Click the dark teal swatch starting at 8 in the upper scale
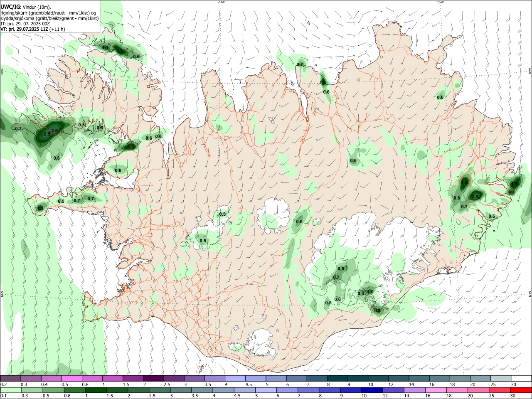Screen dimensions: 532x399 pyautogui.click(x=337, y=379)
